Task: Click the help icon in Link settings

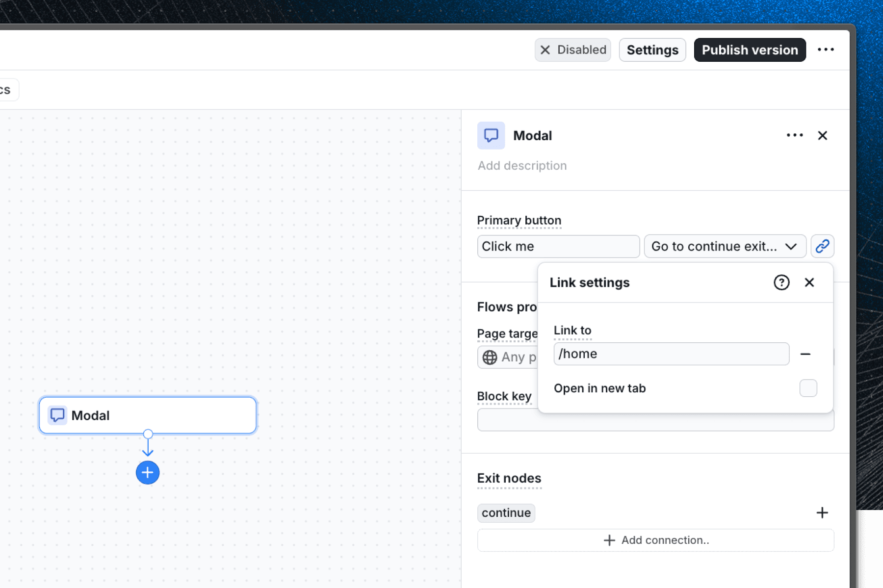Action: pyautogui.click(x=781, y=282)
